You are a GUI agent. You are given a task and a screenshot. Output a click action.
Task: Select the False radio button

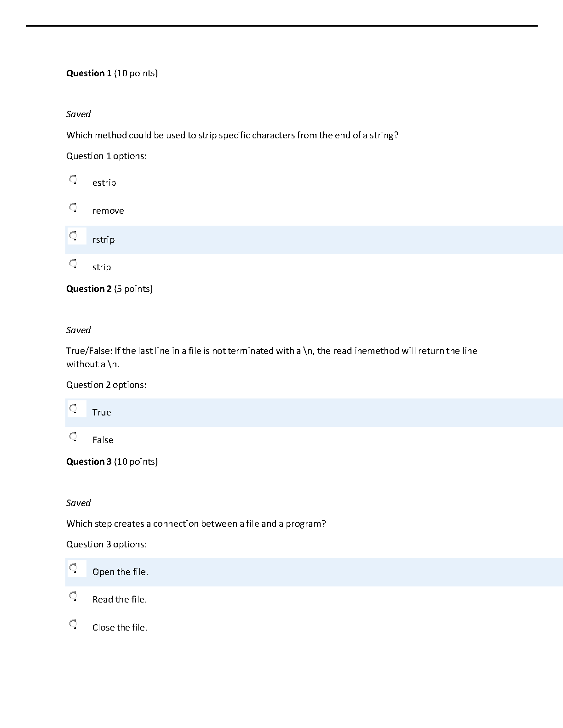coord(73,436)
